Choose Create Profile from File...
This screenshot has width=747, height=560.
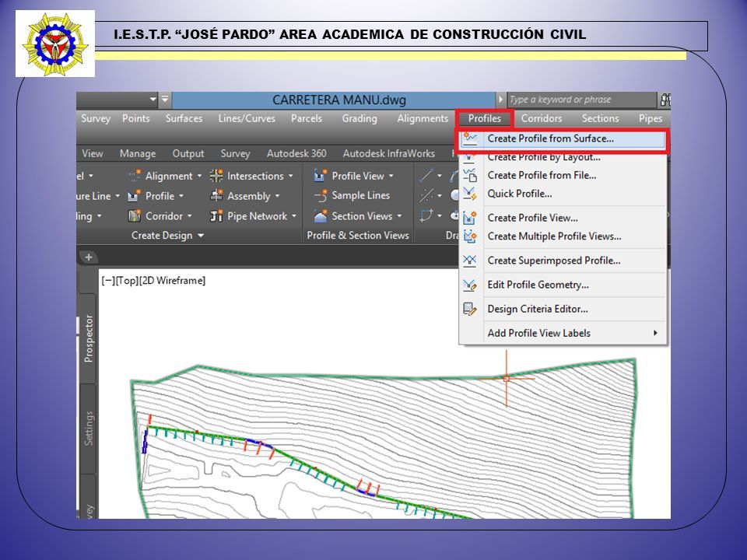point(563,175)
